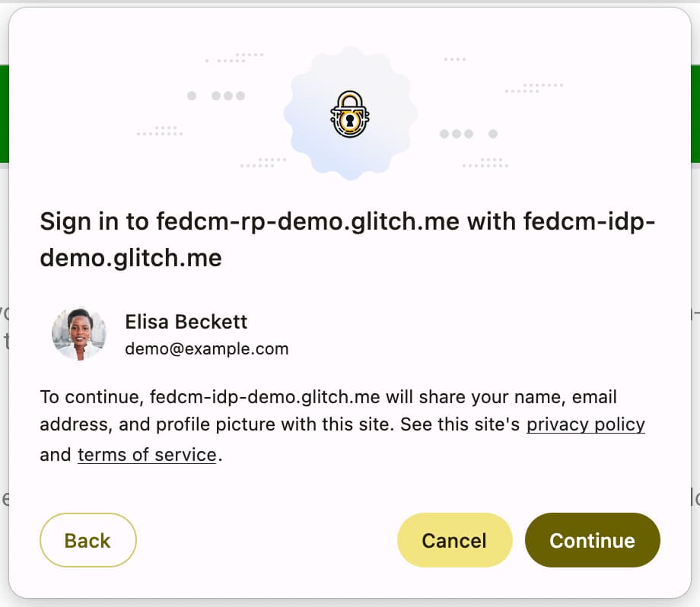Screen dimensions: 700x607
Task: Click the demo@example.com email address
Action: [x=206, y=349]
